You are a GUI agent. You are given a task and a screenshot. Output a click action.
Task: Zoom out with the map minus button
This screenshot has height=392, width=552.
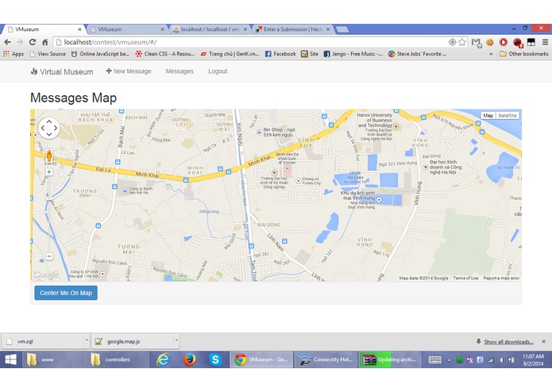tap(49, 256)
